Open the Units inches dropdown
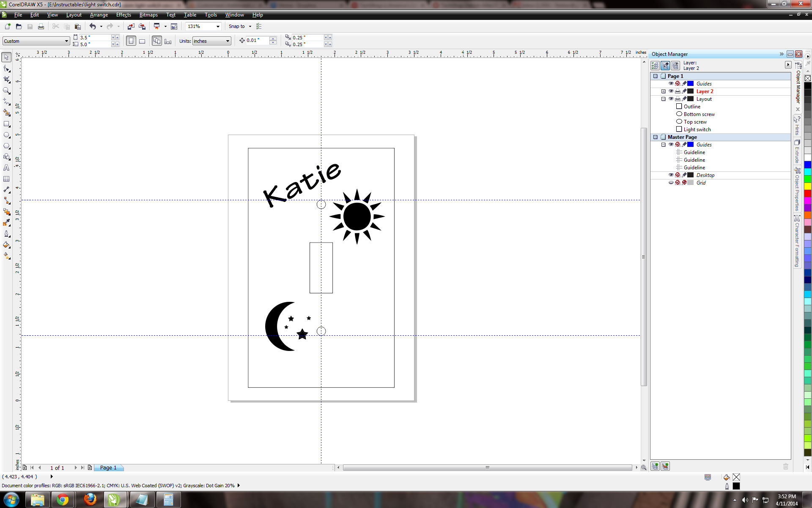 coord(228,41)
